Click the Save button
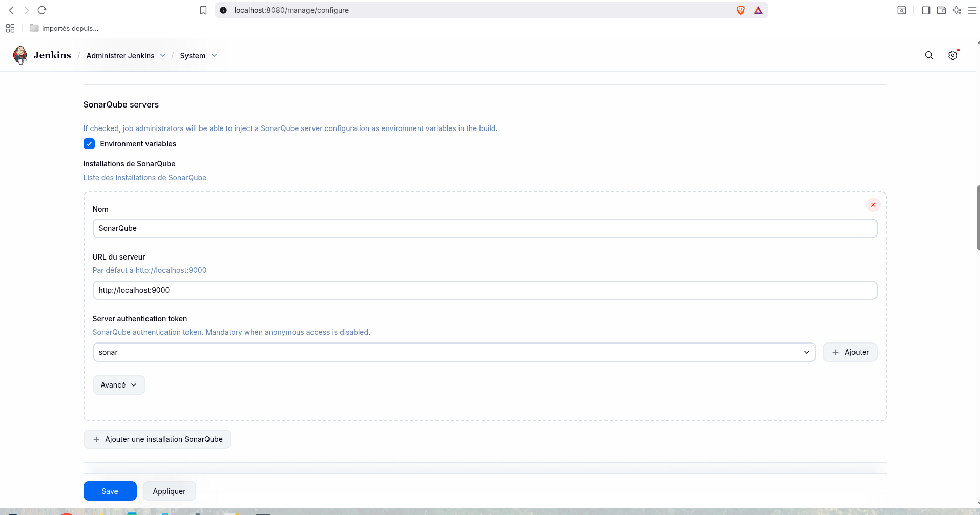 coord(110,491)
